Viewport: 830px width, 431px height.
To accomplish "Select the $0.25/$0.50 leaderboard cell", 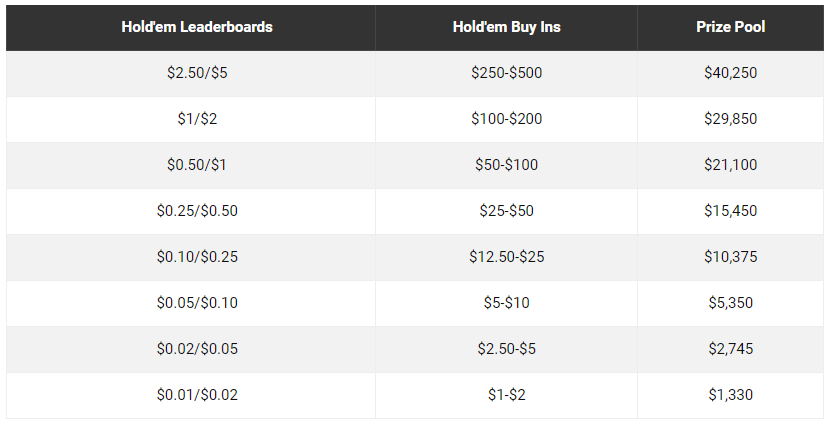I will click(197, 211).
